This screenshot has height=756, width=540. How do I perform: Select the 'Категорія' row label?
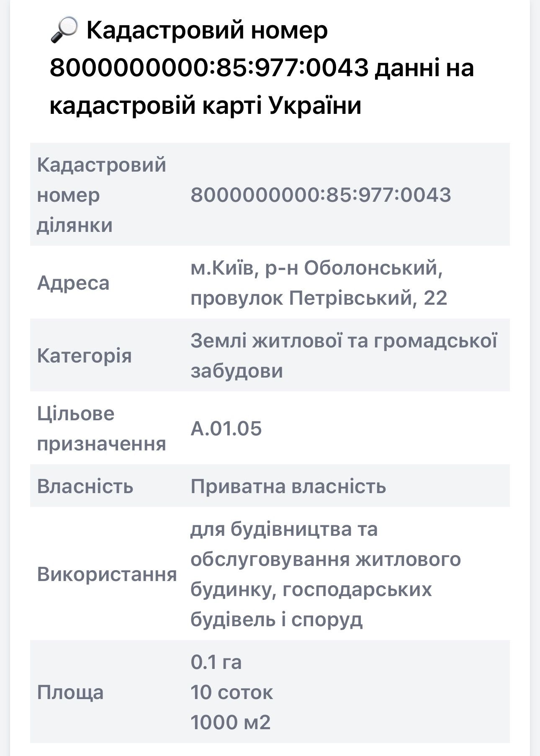84,355
